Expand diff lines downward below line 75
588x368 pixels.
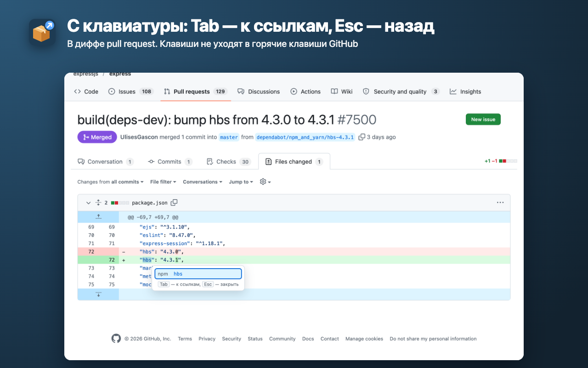(98, 294)
